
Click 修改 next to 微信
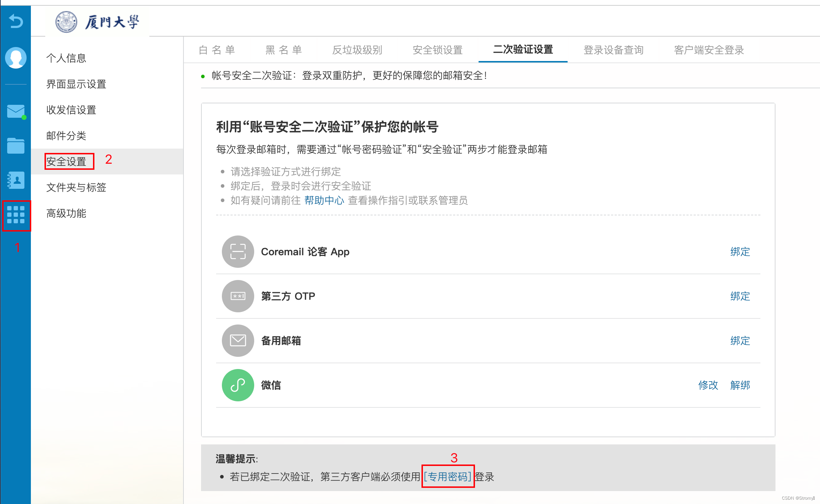pyautogui.click(x=708, y=385)
